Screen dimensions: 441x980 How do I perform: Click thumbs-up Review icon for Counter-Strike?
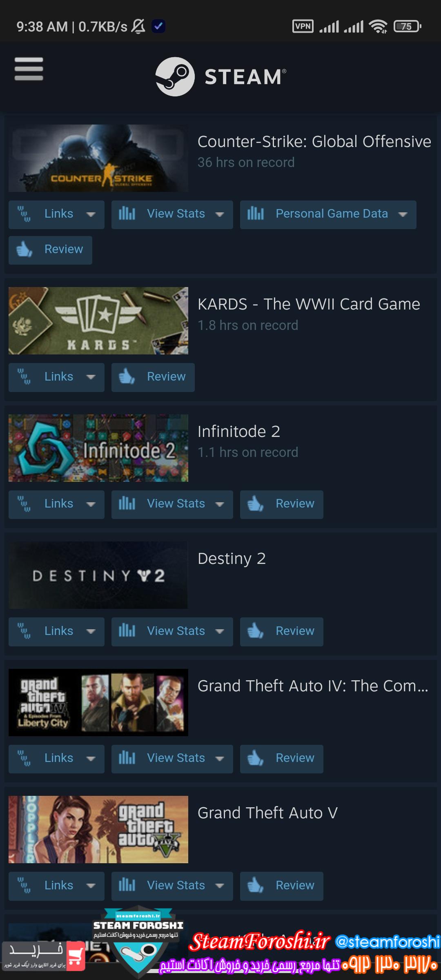coord(24,249)
